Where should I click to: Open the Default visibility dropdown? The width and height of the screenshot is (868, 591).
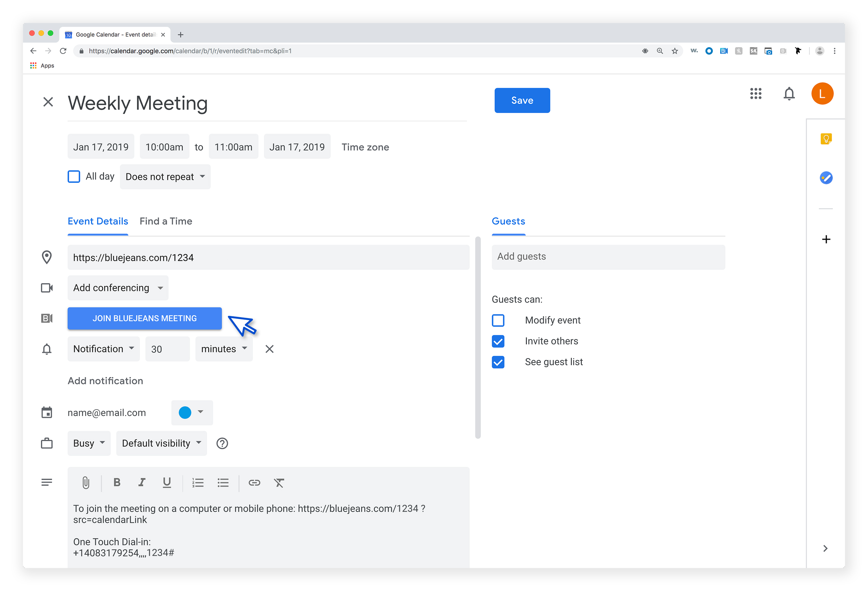pyautogui.click(x=161, y=443)
